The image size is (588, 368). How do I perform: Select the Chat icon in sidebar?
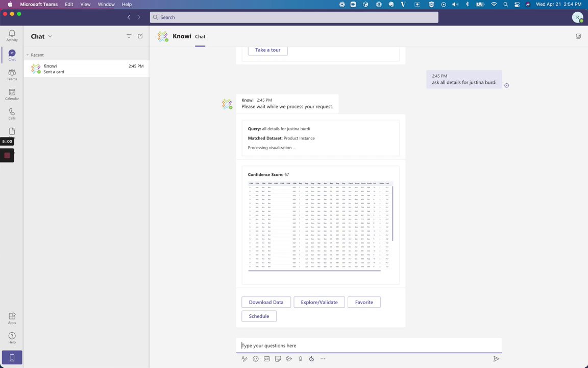12,55
